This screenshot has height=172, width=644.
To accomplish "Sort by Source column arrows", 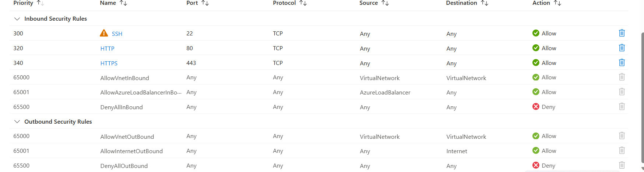I will (385, 3).
